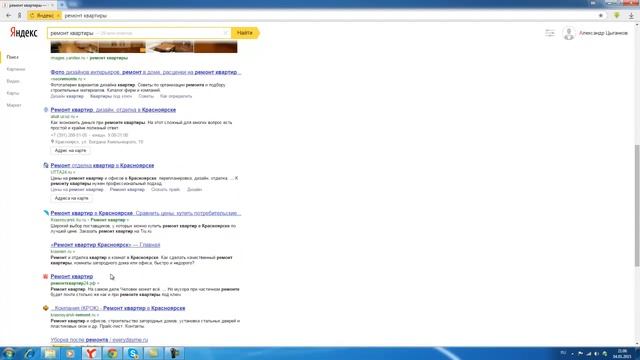Image resolution: width=640 pixels, height=360 pixels.
Task: Click favicon beside 'Ремонт отделка квартир' result
Action: point(46,165)
